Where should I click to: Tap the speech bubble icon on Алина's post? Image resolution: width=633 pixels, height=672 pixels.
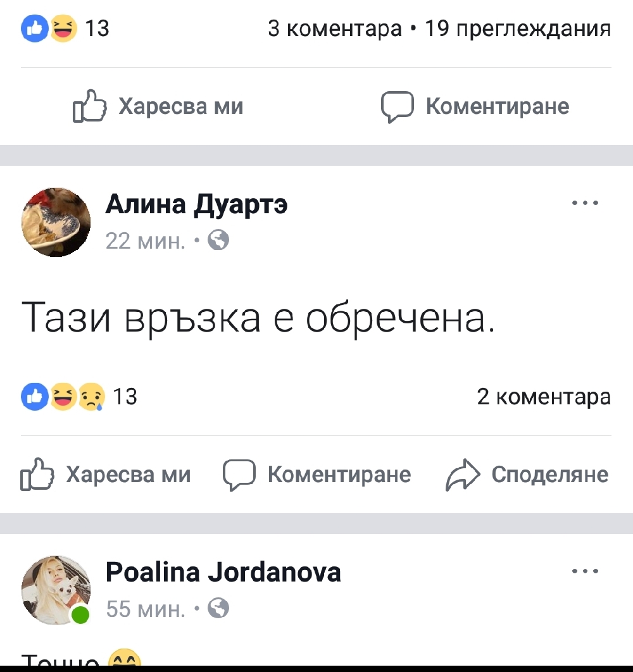(239, 475)
